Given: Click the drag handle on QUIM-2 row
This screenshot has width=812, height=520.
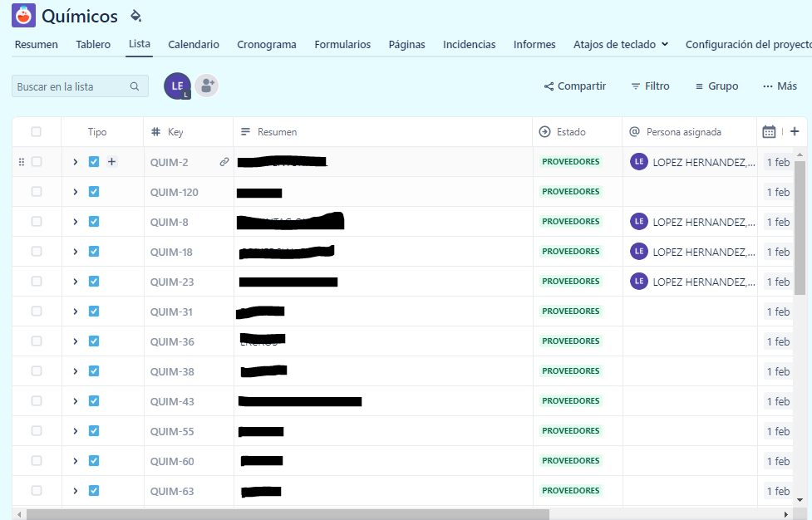Looking at the screenshot, I should click(22, 162).
